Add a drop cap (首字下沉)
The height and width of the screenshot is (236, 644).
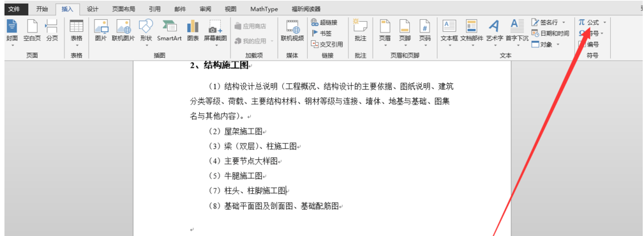point(517,32)
